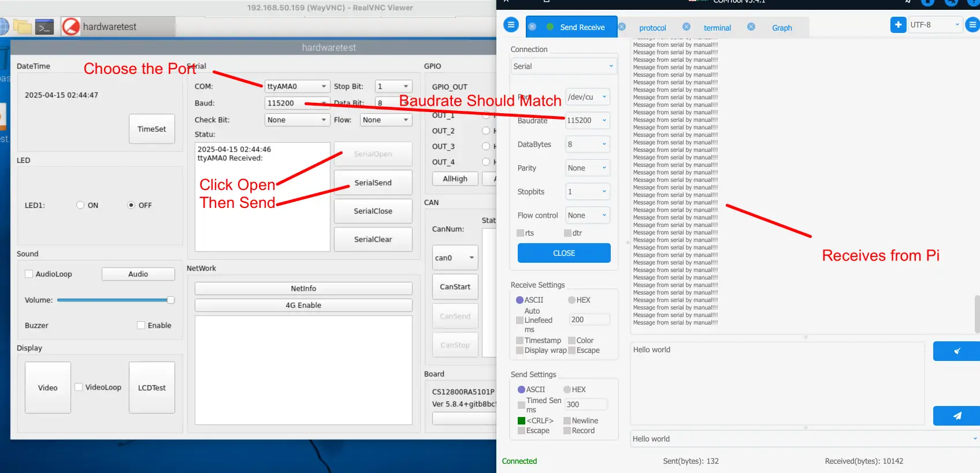Image resolution: width=980 pixels, height=473 pixels.
Task: Open the UTF-8 encoding dropdown
Action: pyautogui.click(x=935, y=25)
